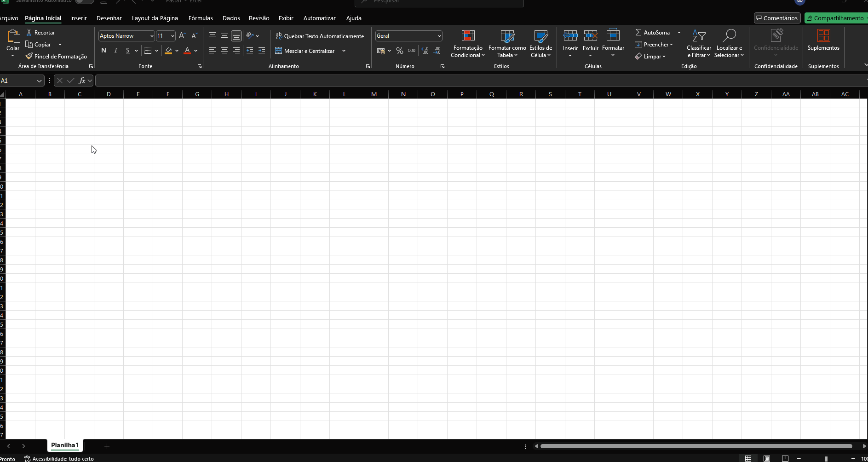
Task: Switch to Page Break Preview view
Action: (x=785, y=458)
